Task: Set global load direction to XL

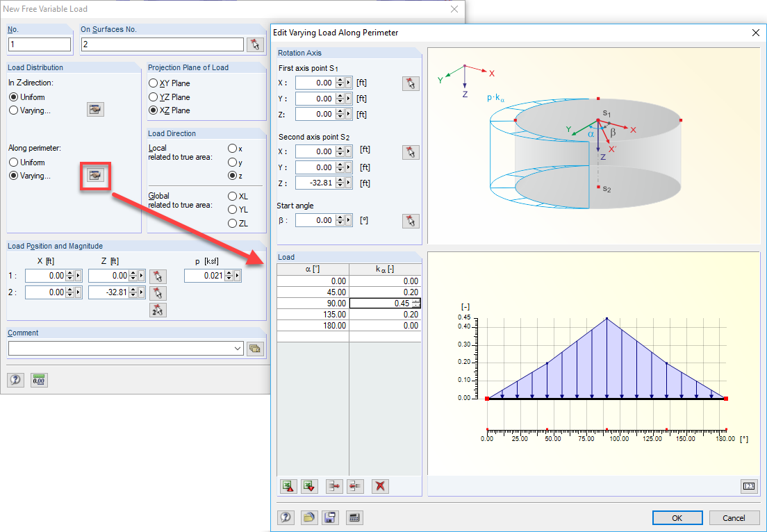Action: click(x=233, y=196)
